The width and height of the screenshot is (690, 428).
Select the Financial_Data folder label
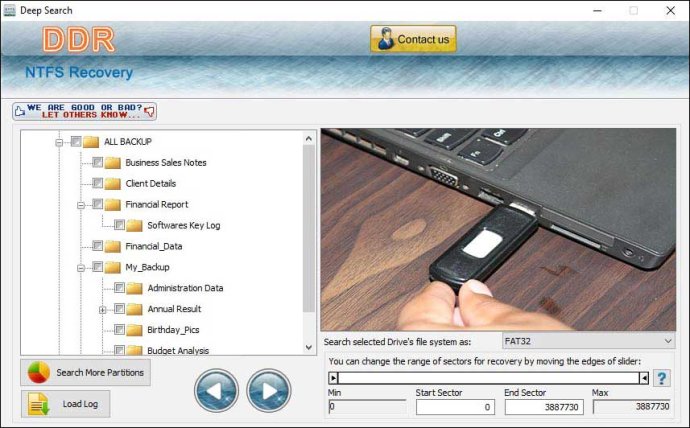pos(154,246)
